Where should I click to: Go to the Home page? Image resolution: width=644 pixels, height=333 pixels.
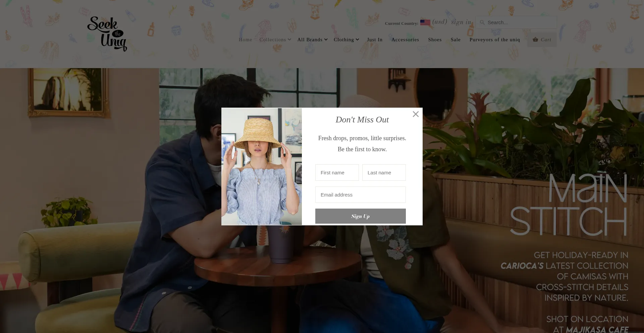[245, 40]
